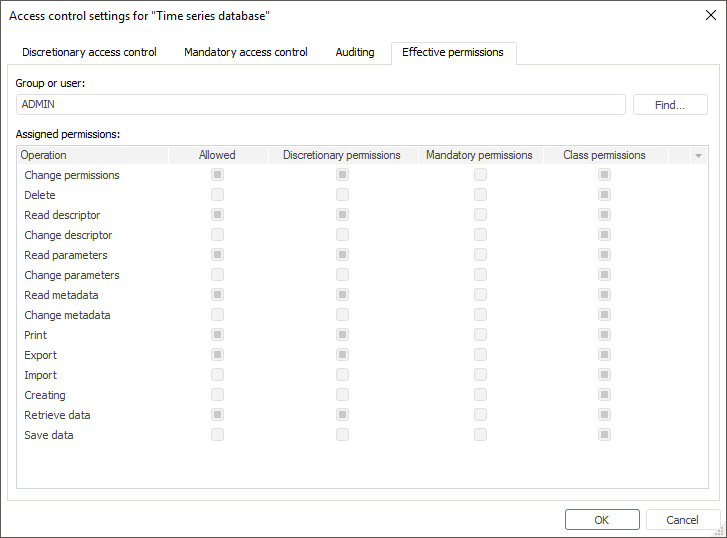Toggle Class permissions checkbox for Save data
This screenshot has height=538, width=727.
[x=604, y=435]
